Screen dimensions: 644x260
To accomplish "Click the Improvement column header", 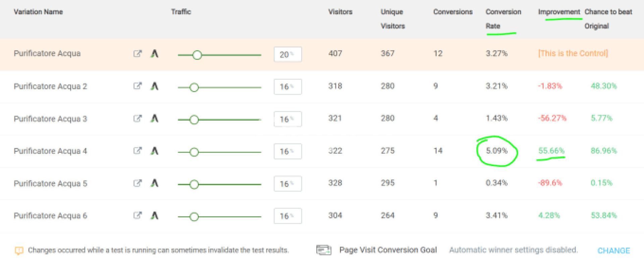I will tap(559, 12).
